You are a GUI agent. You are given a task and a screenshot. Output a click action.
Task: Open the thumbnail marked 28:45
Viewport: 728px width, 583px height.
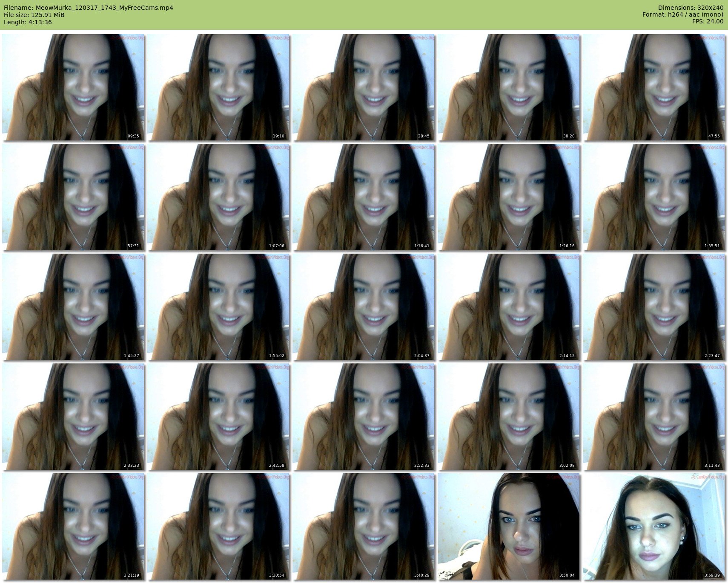(x=364, y=87)
